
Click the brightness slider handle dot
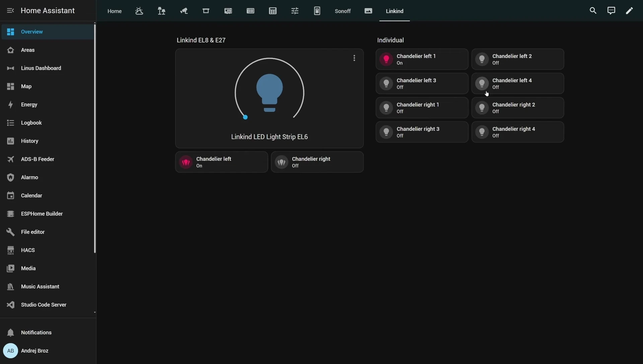click(245, 117)
